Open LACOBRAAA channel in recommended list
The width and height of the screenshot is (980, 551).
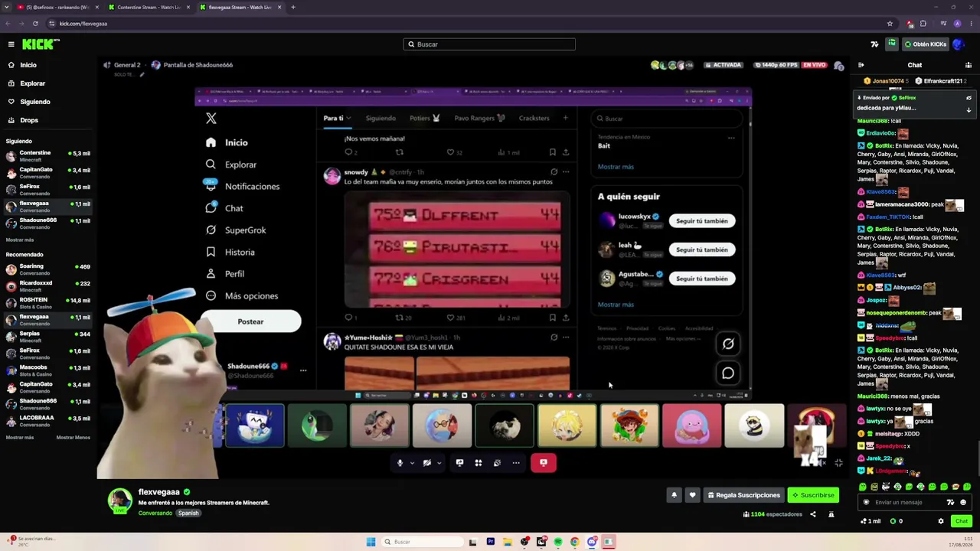tap(47, 421)
